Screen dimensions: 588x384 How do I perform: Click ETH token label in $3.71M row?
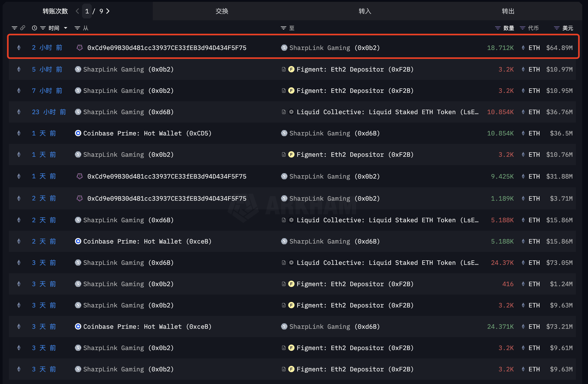pyautogui.click(x=534, y=198)
